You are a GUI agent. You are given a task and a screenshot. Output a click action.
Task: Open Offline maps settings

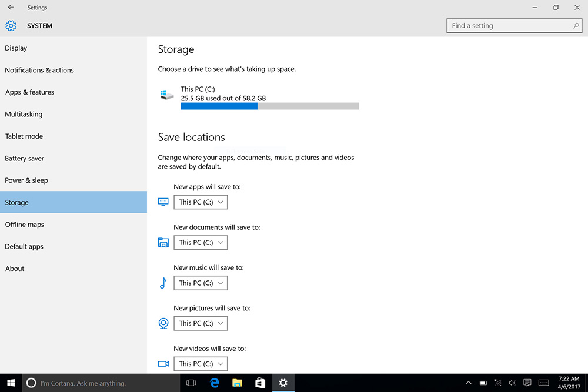pyautogui.click(x=73, y=225)
